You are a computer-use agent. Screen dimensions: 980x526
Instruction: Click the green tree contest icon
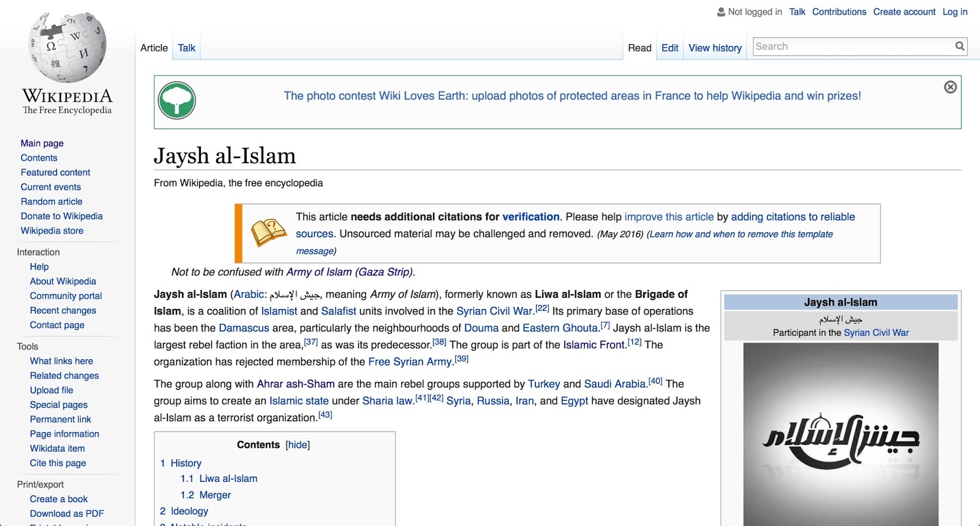[x=177, y=101]
